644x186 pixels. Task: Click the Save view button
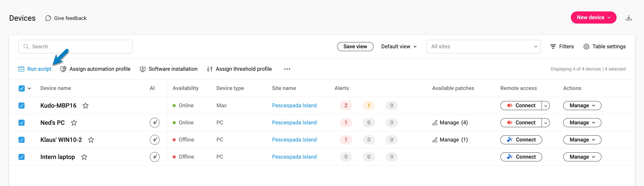click(355, 47)
